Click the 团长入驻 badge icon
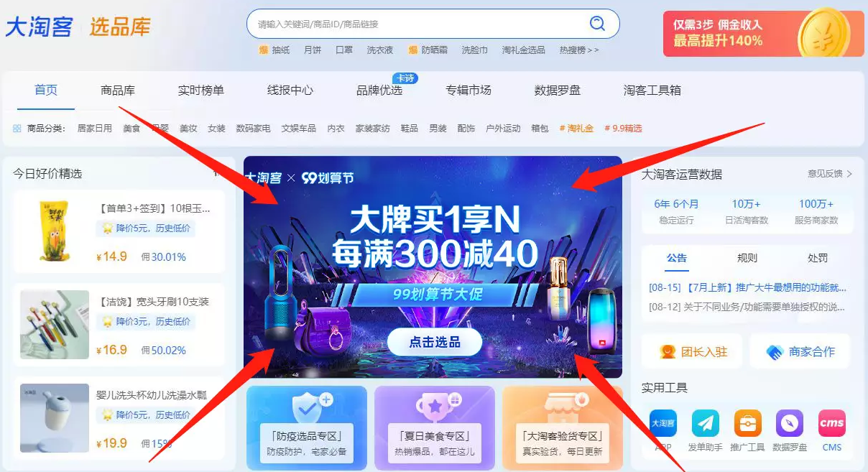 click(x=668, y=352)
